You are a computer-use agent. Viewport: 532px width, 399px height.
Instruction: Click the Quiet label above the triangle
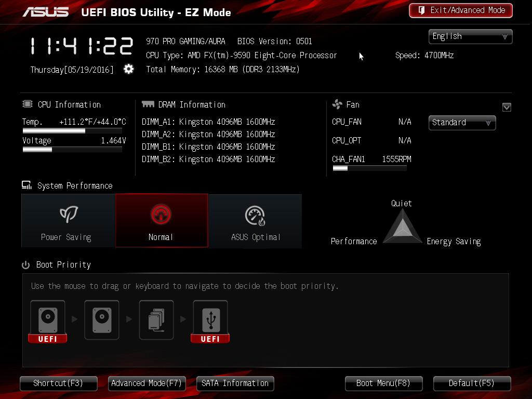click(402, 203)
